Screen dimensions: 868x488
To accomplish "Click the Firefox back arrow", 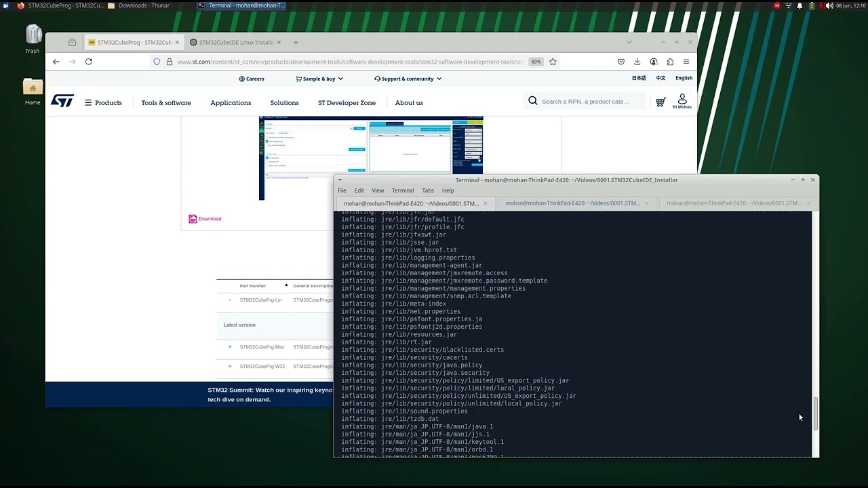I will [x=56, y=62].
